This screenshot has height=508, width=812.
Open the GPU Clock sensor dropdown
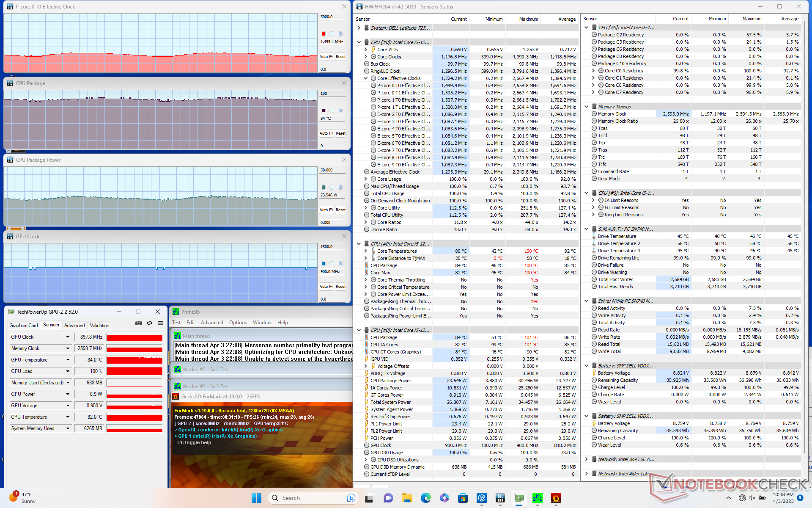[68, 337]
